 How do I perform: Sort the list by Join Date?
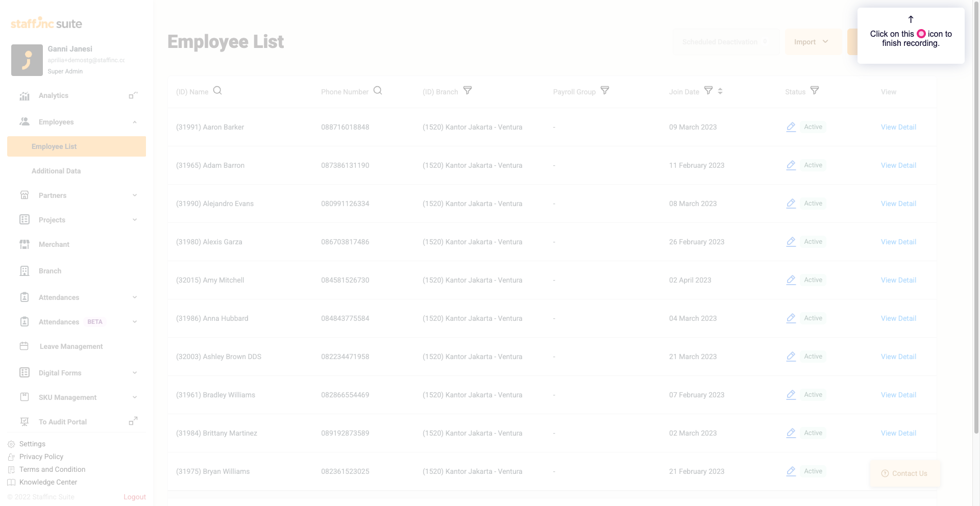coord(720,91)
